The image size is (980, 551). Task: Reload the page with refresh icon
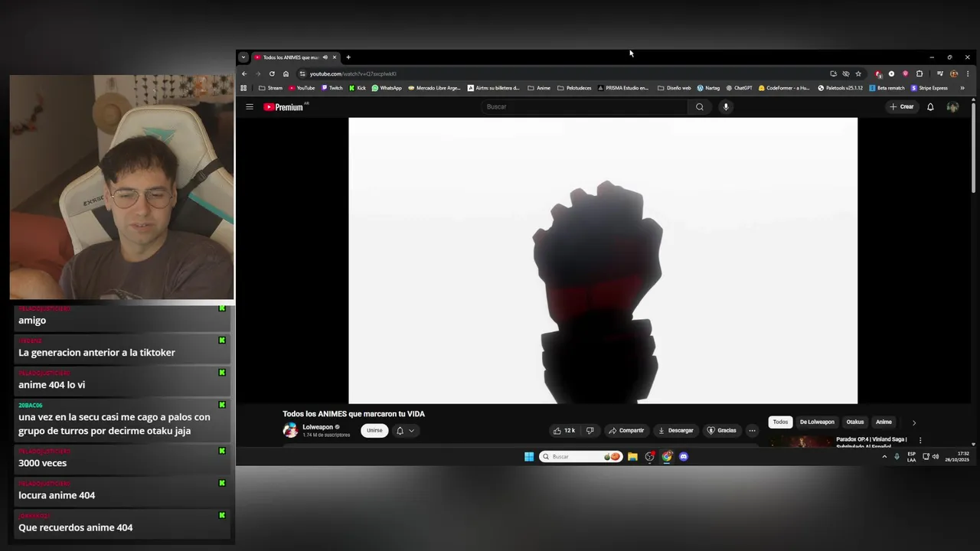click(272, 74)
